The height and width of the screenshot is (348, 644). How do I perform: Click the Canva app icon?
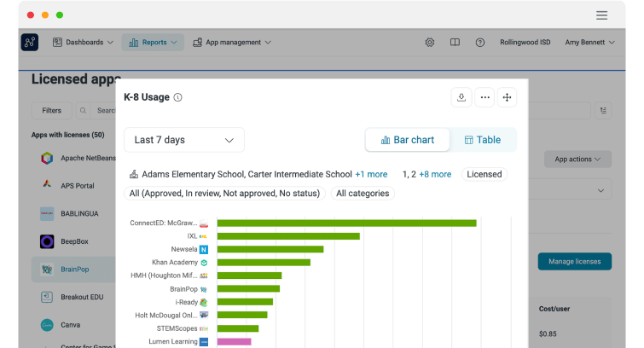click(x=47, y=325)
